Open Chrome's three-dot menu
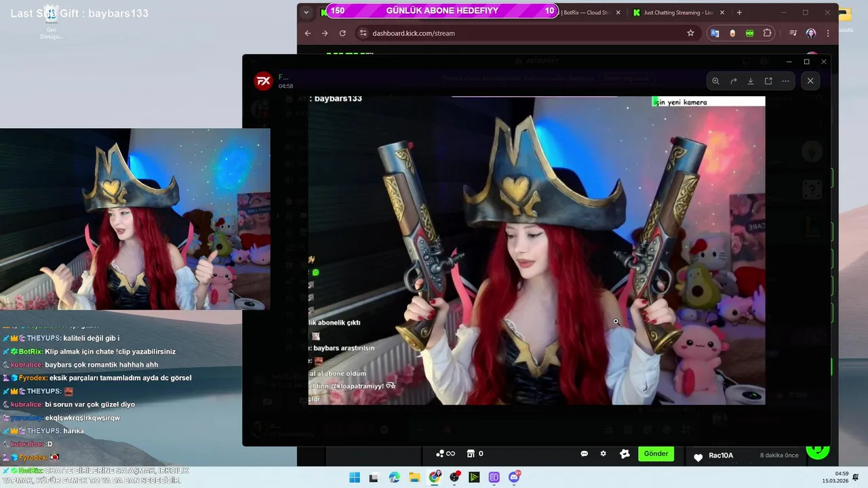The image size is (868, 488). [828, 33]
